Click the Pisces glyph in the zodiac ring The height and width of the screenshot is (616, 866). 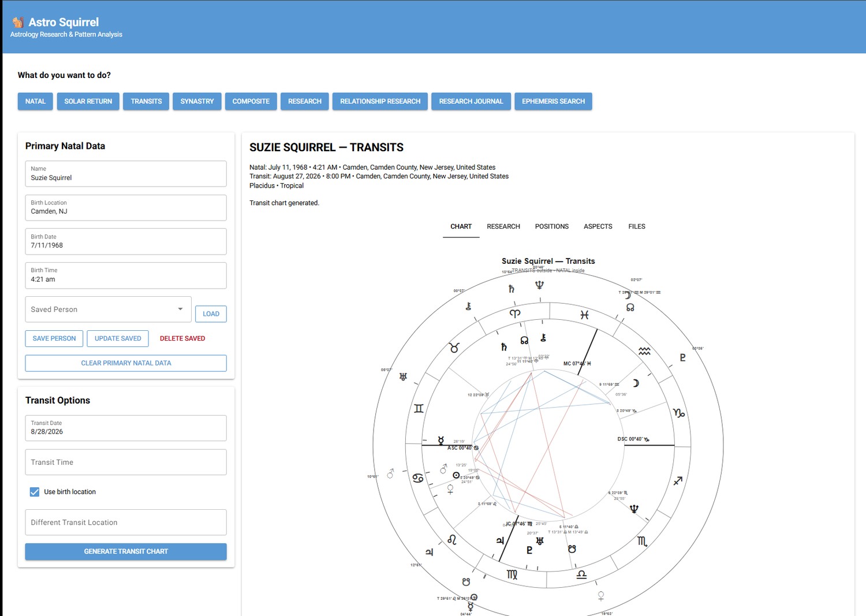584,315
